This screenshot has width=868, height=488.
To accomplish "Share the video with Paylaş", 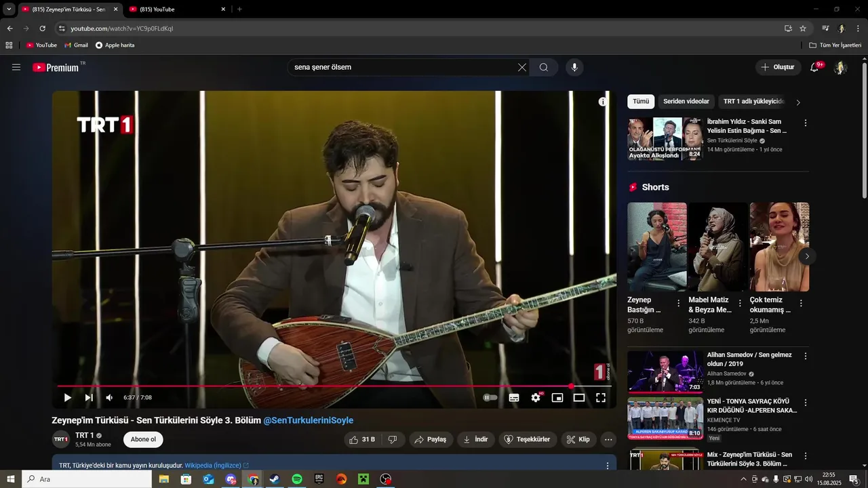I will 431,439.
